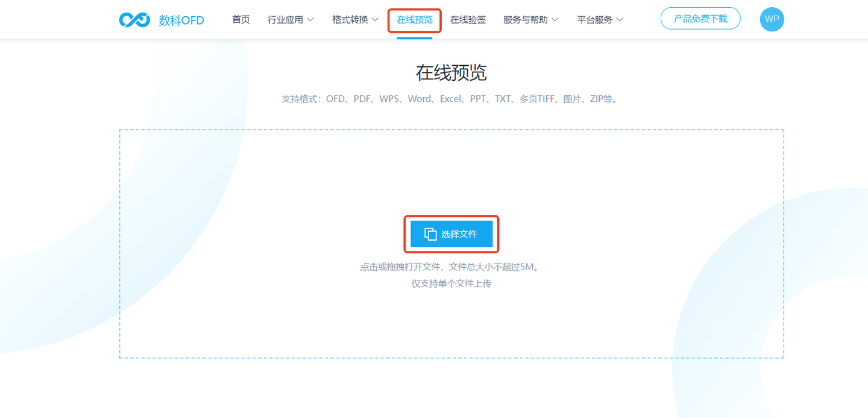Select the 在线预览 tab
Screen dimensions: 868x418
[x=414, y=19]
